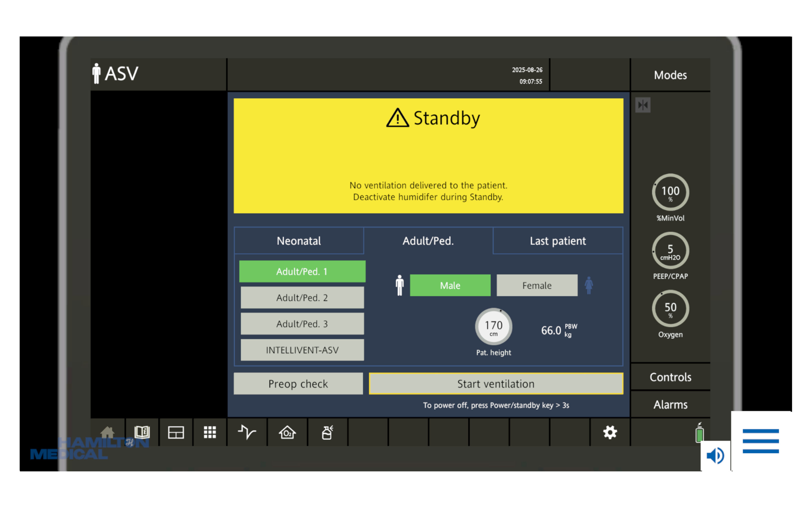This screenshot has width=812, height=508.
Task: Click the power off instruction text
Action: coord(496,405)
